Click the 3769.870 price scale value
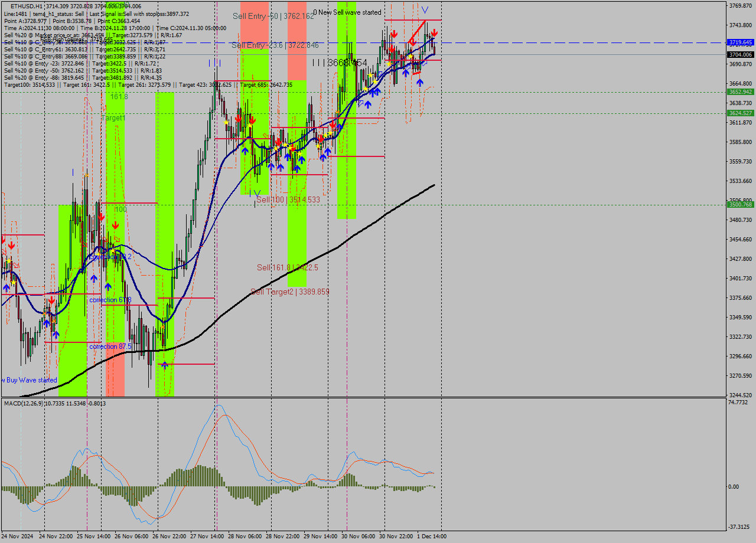The height and width of the screenshot is (543, 756). [x=741, y=6]
